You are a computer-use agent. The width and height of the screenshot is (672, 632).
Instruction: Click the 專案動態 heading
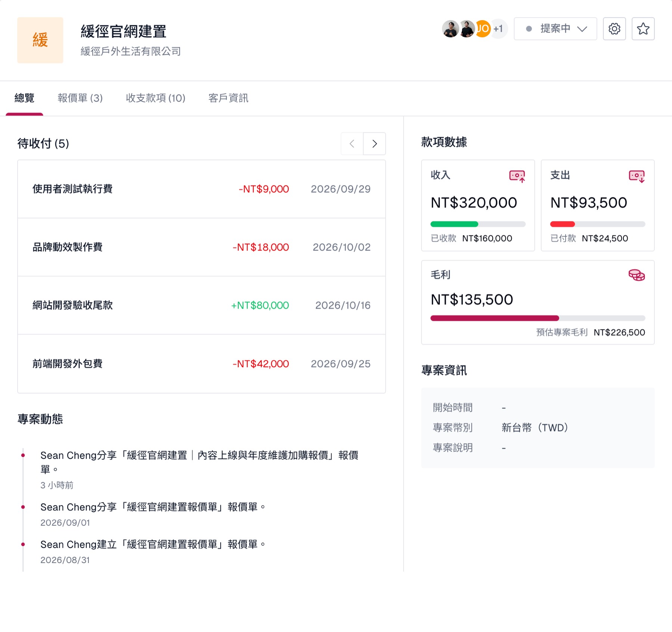40,419
